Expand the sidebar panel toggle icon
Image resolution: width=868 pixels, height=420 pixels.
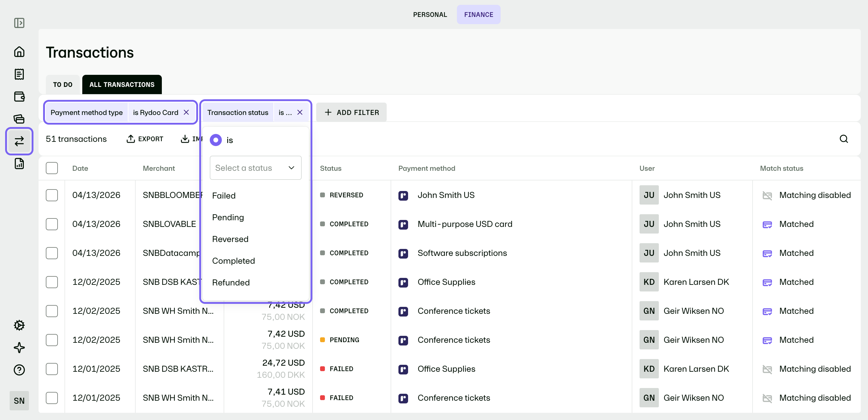19,23
